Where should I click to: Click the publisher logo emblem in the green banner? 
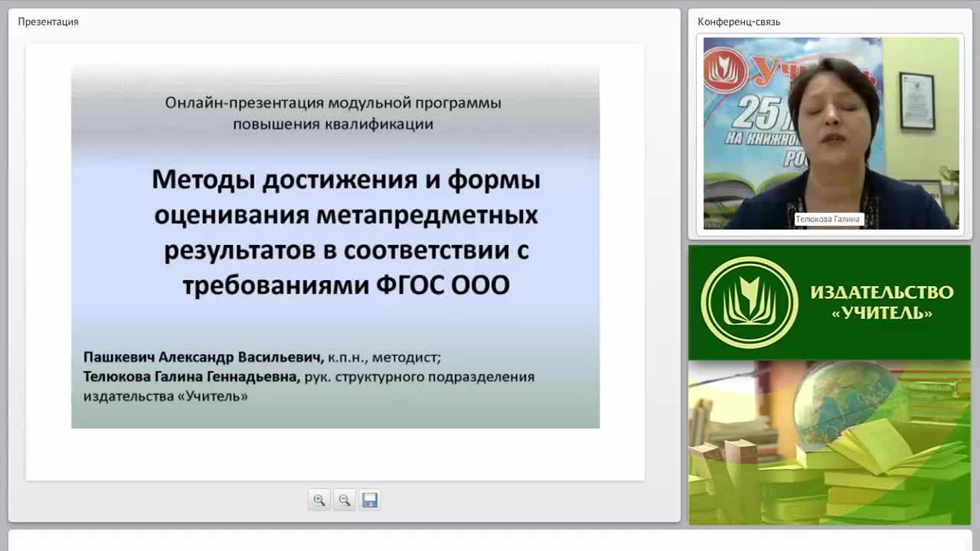(x=749, y=302)
